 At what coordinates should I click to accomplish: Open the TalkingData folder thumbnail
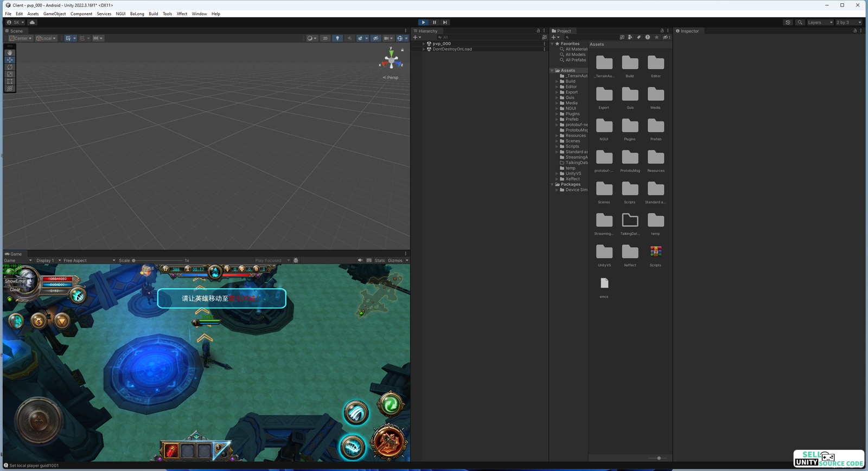[x=630, y=220]
